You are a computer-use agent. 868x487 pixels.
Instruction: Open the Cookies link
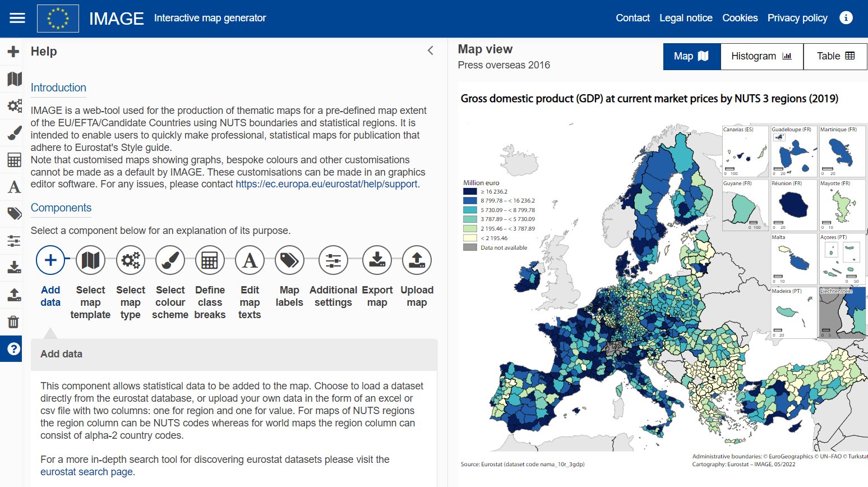click(740, 18)
